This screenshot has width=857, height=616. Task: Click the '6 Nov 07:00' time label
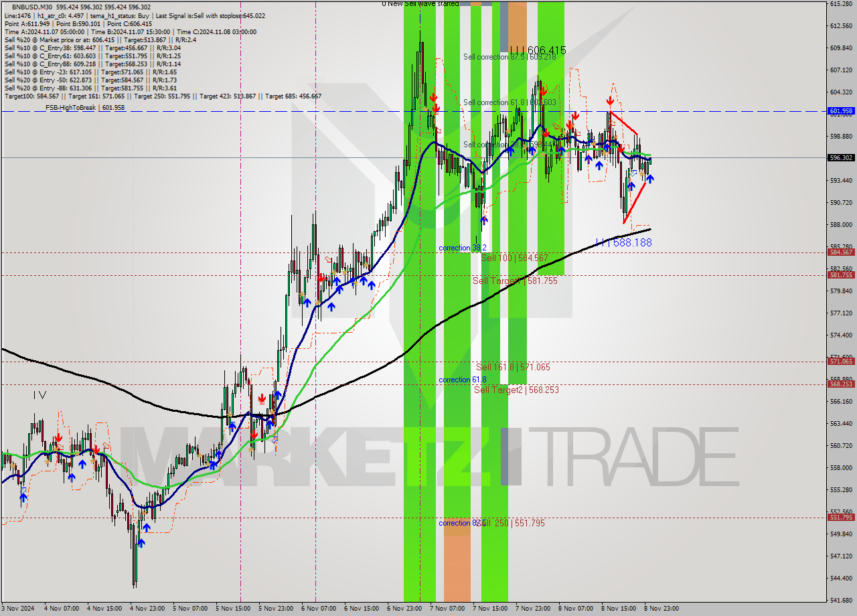319,609
